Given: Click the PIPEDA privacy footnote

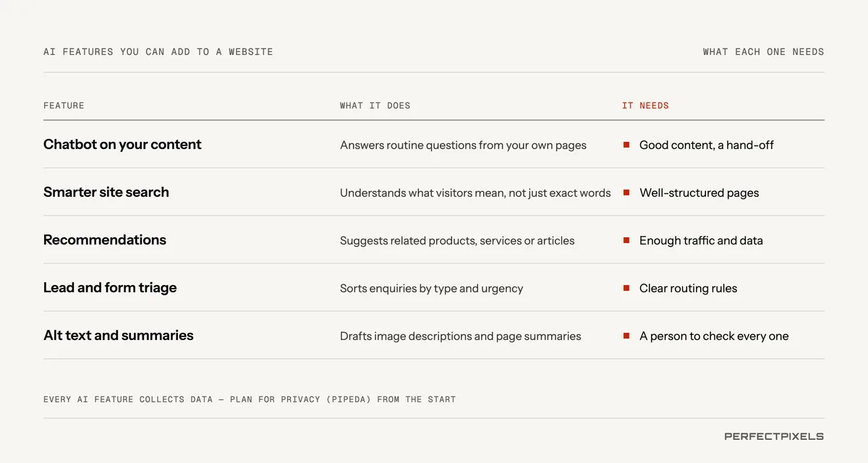Looking at the screenshot, I should (x=250, y=399).
